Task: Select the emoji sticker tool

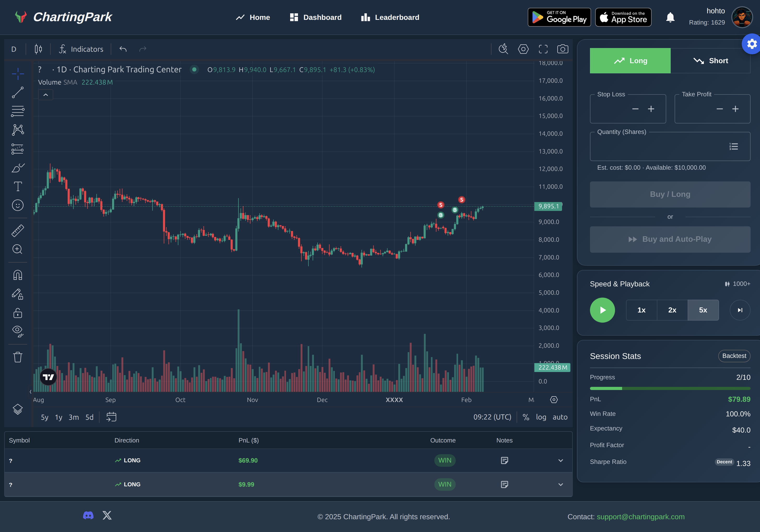Action: (x=17, y=205)
